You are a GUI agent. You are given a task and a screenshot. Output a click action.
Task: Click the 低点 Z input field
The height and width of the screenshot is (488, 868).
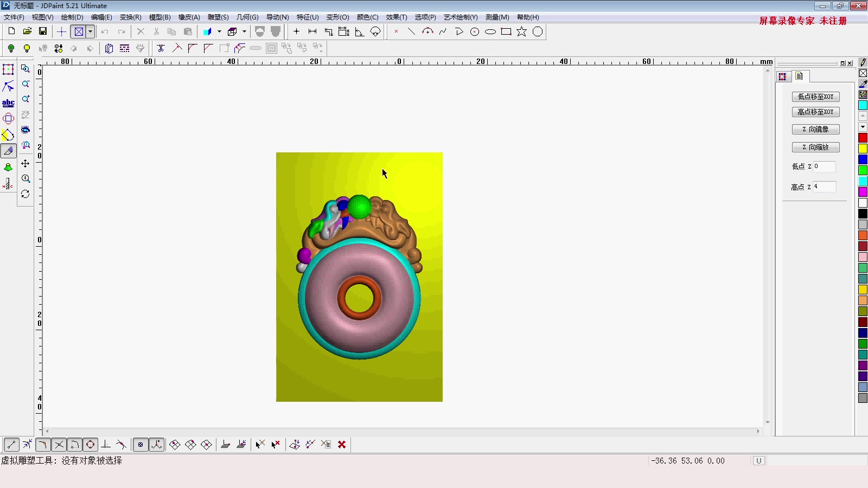pos(824,166)
